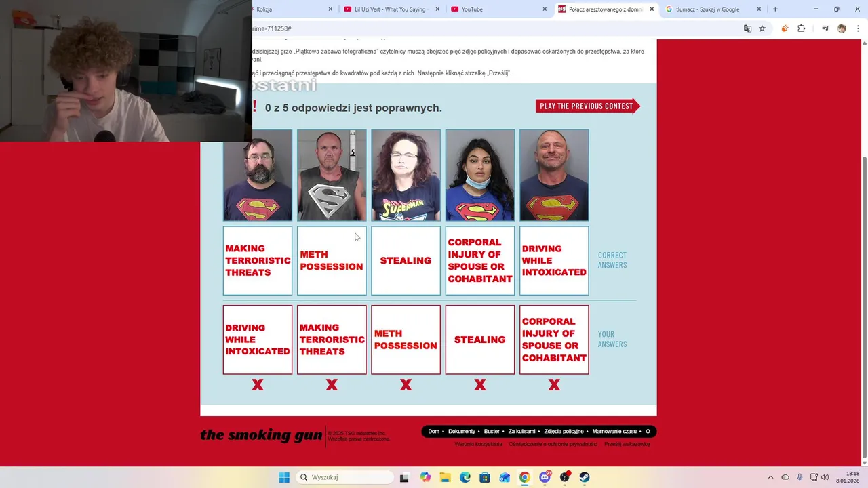This screenshot has width=868, height=488.
Task: Click the mugshot of woman with face mask
Action: coord(480,175)
